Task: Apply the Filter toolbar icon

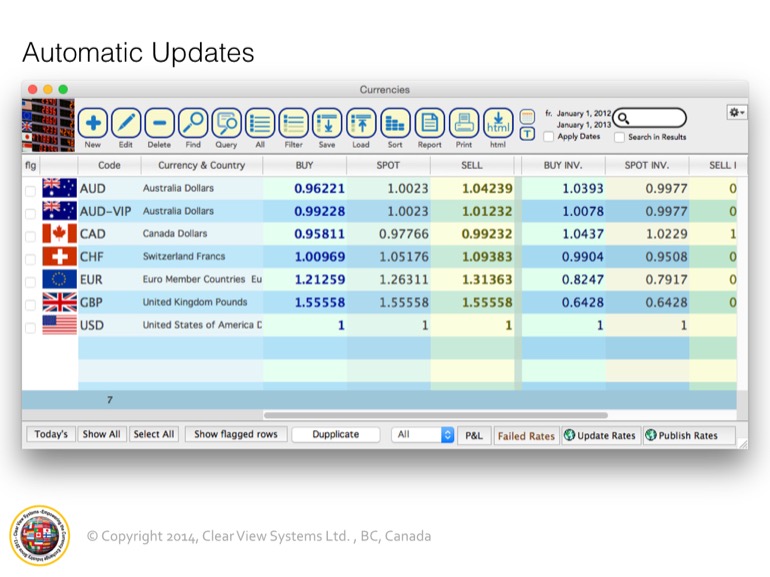Action: pos(294,123)
